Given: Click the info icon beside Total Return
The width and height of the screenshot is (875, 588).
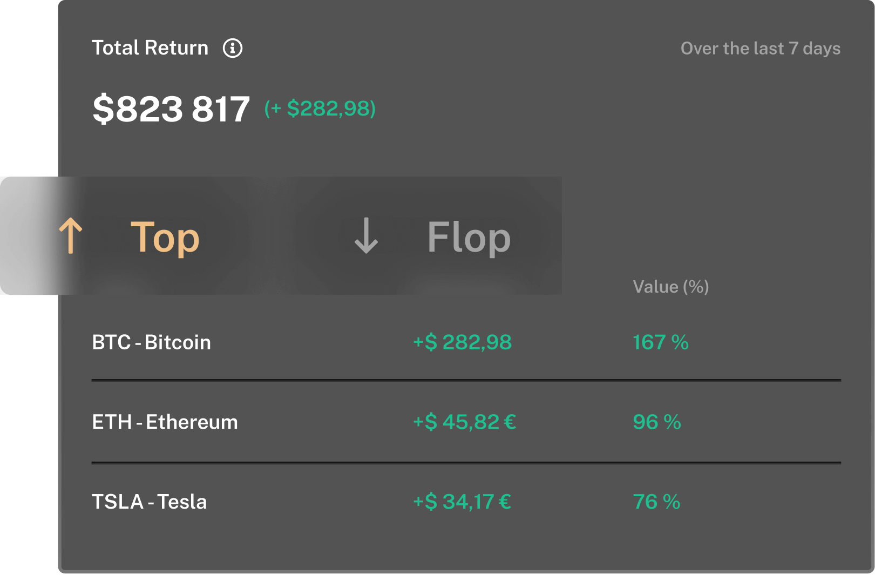Looking at the screenshot, I should coord(233,48).
